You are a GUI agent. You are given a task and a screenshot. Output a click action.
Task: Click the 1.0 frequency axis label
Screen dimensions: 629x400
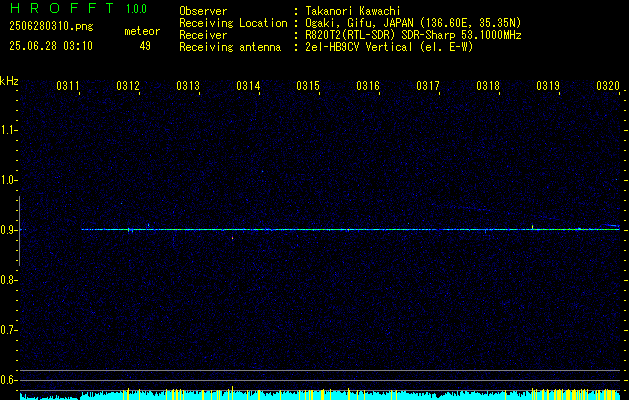coord(8,180)
